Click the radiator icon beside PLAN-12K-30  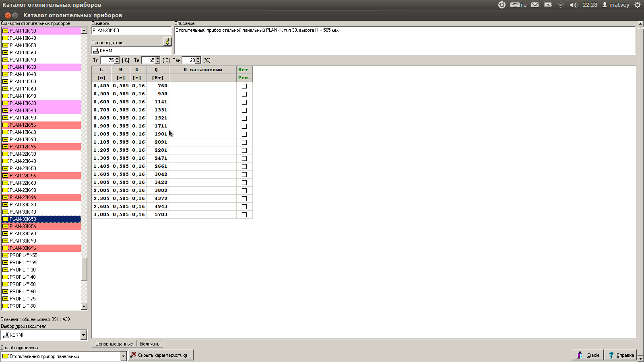(5, 103)
